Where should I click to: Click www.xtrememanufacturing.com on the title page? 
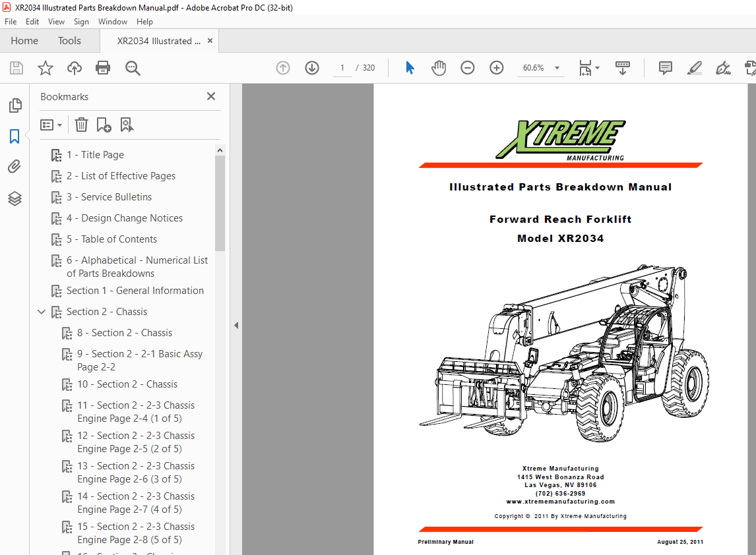point(560,502)
